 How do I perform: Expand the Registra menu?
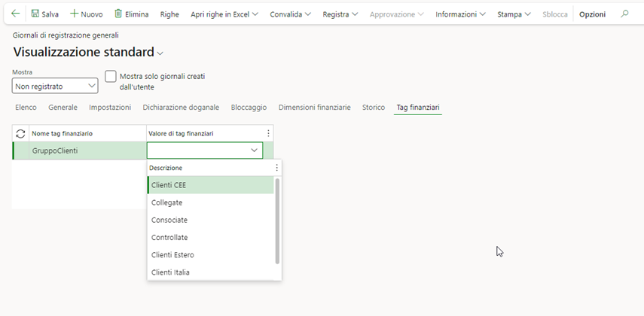340,14
